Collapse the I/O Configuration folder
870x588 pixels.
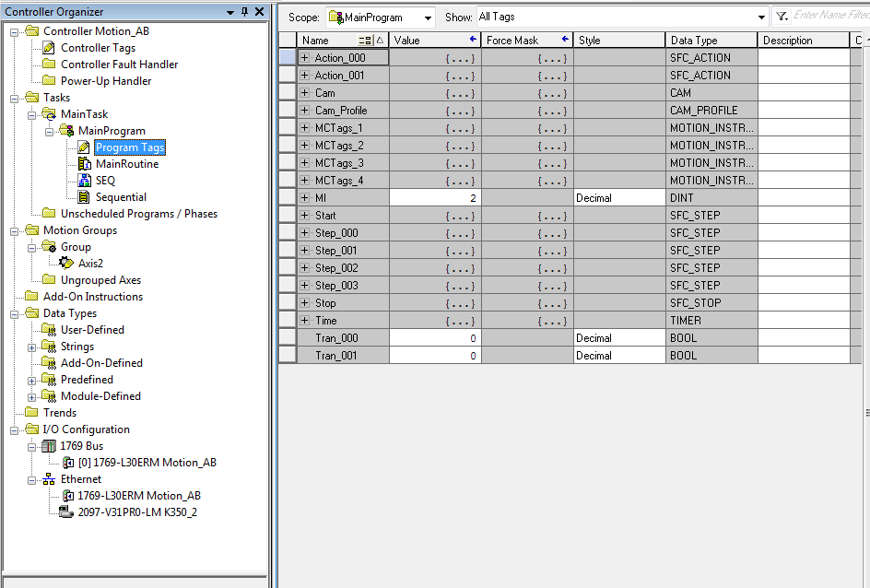[15, 430]
